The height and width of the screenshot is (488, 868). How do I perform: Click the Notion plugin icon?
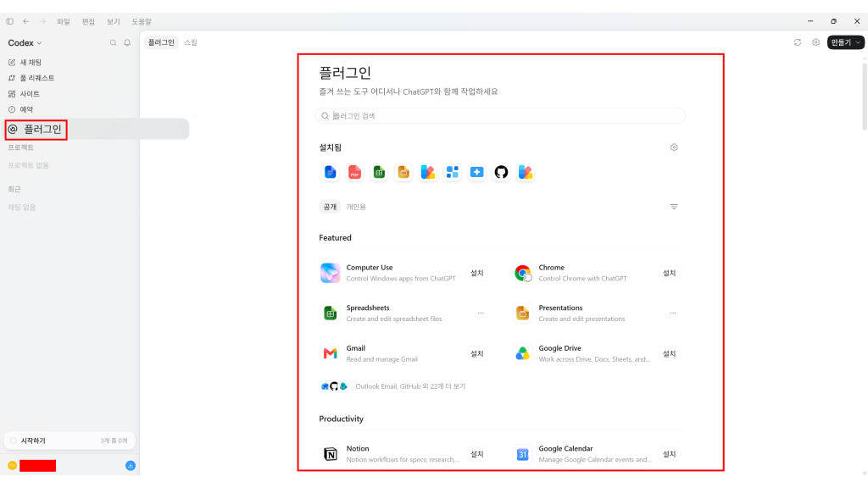pyautogui.click(x=330, y=454)
